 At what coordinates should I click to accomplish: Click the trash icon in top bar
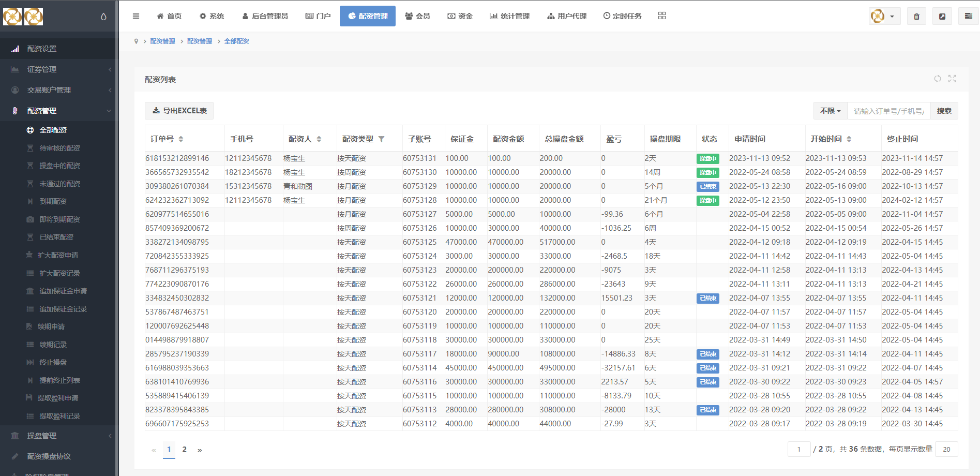[916, 17]
